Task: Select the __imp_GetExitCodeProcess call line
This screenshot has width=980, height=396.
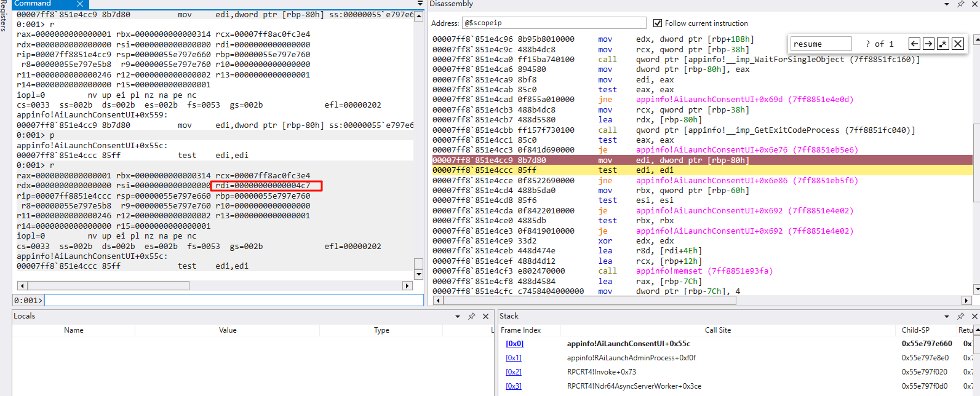Action: point(702,130)
